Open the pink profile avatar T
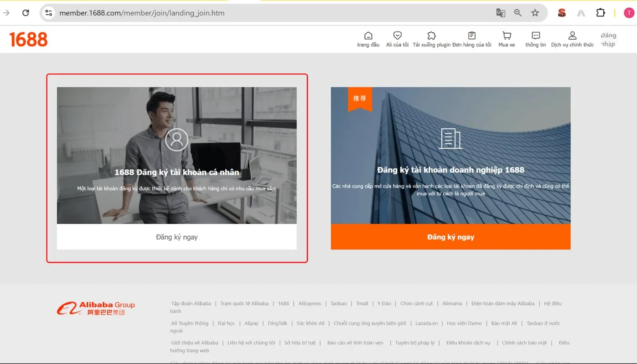This screenshot has height=364, width=637. tap(629, 13)
